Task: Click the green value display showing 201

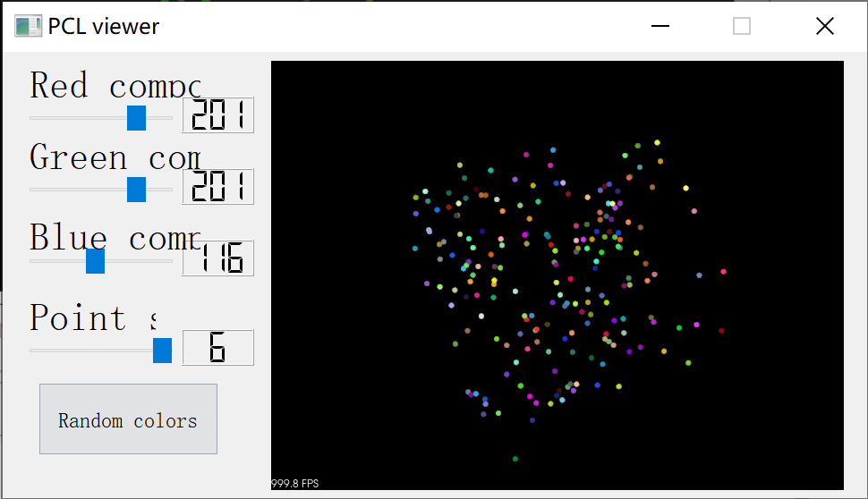Action: pyautogui.click(x=218, y=187)
